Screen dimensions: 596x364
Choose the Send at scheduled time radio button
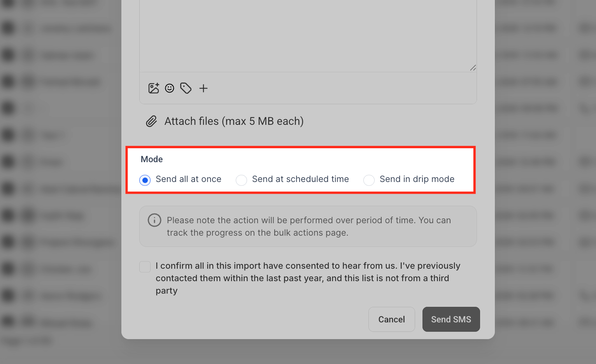pyautogui.click(x=241, y=180)
